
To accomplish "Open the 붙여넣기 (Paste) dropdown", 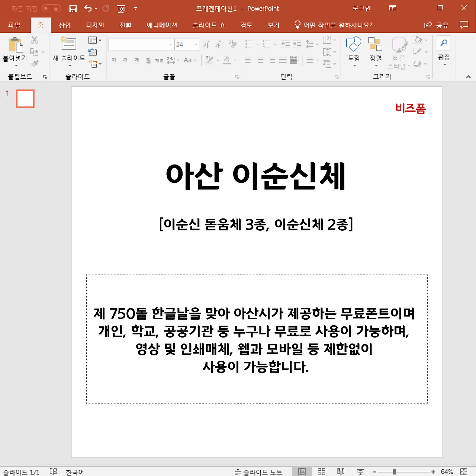I will pos(16,65).
